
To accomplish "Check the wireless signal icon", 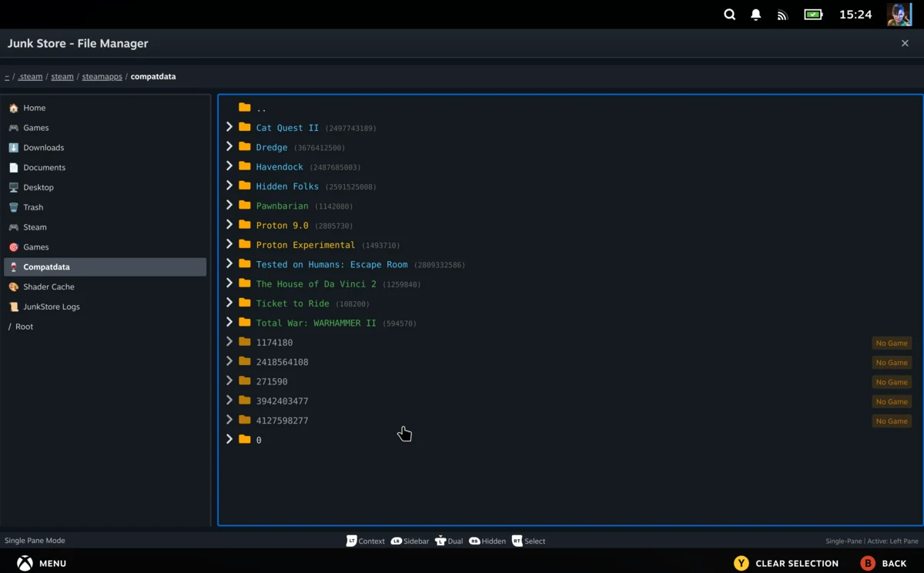I will (782, 15).
